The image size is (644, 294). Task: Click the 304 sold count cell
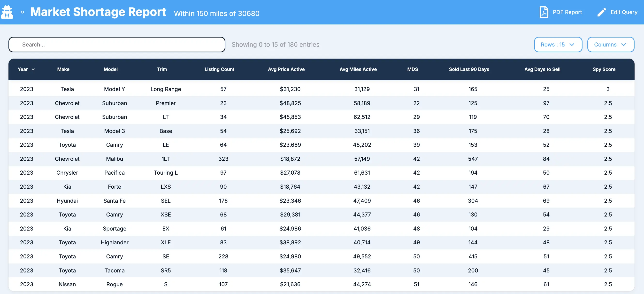tap(473, 201)
